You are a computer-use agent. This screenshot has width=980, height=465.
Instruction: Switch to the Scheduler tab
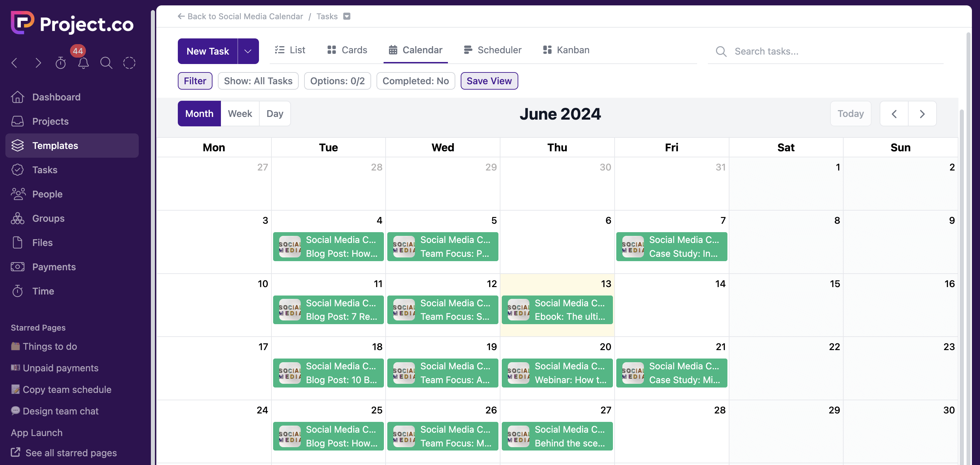493,50
